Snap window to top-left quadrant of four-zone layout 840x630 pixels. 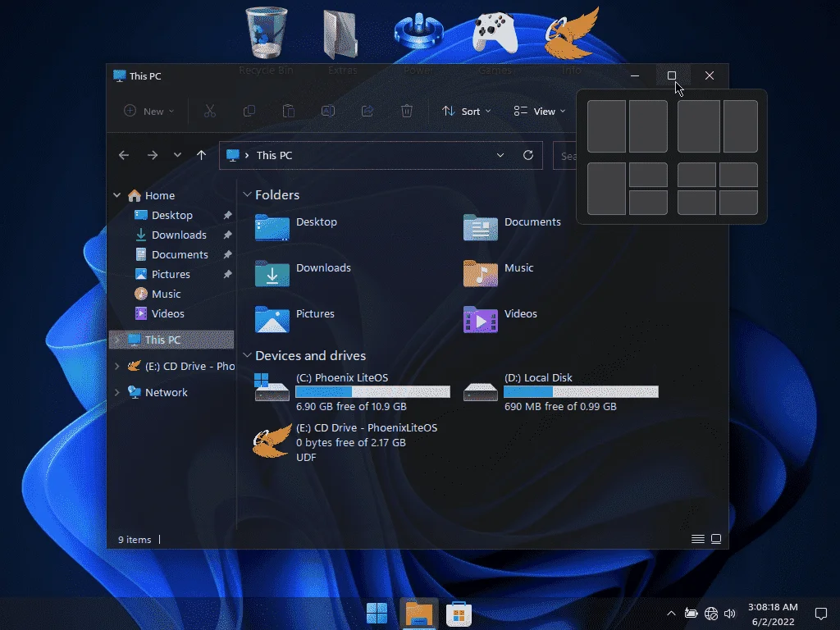[696, 176]
